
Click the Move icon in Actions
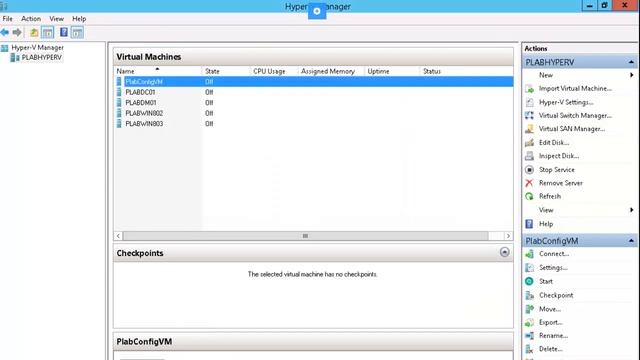click(x=529, y=309)
